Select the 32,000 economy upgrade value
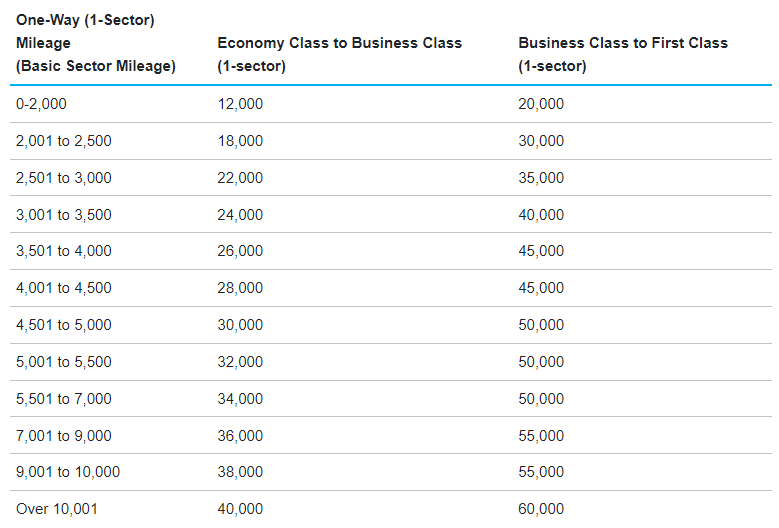Viewport: 779px width, 528px height. (x=240, y=362)
